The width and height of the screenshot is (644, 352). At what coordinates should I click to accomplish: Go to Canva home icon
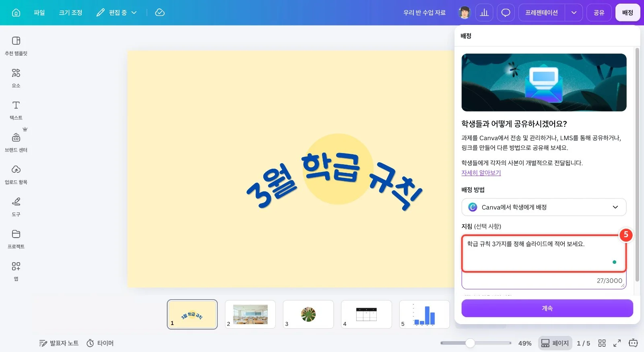[x=16, y=12]
